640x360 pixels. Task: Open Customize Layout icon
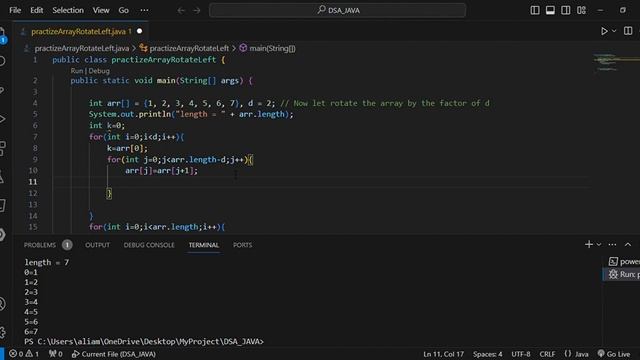click(582, 10)
